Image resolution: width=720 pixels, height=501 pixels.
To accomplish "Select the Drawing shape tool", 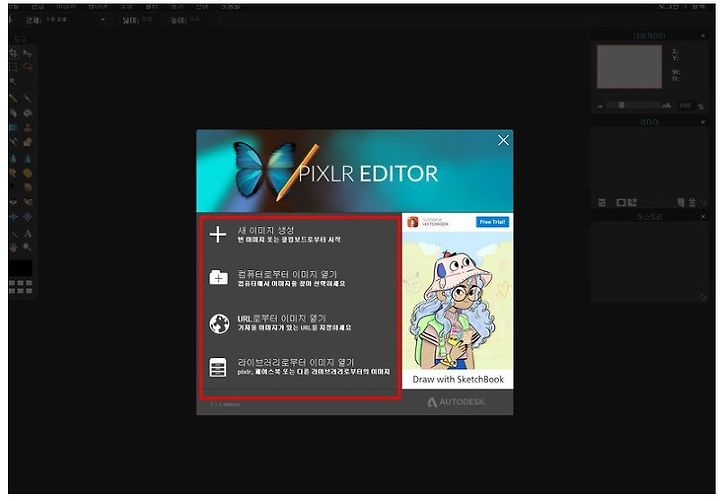I will click(28, 142).
